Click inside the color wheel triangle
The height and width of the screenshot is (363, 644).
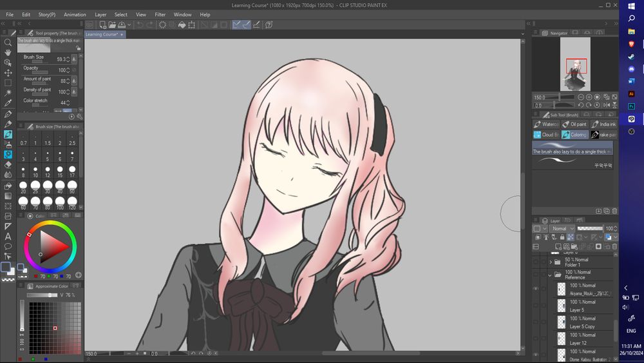(52, 247)
